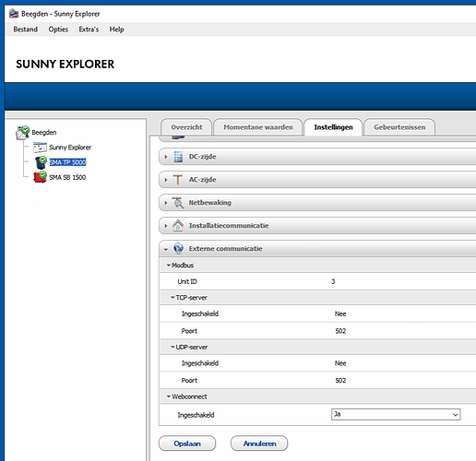The width and height of the screenshot is (476, 461).
Task: Switch to the Gebeurtenissen tab
Action: 399,127
